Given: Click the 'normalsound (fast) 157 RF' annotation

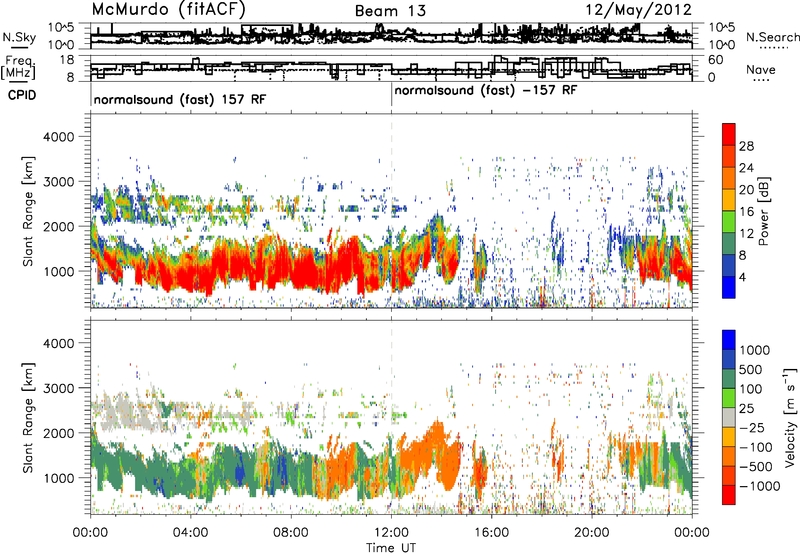Looking at the screenshot, I should tap(180, 99).
